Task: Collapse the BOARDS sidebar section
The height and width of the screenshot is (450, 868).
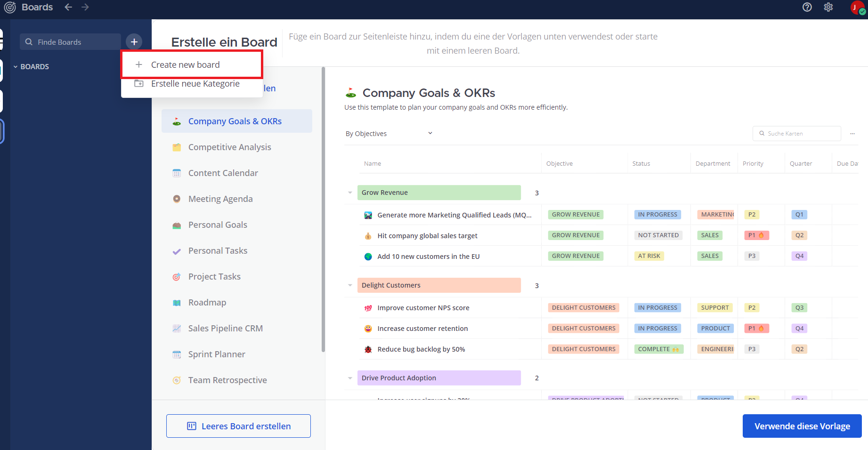Action: pos(16,67)
